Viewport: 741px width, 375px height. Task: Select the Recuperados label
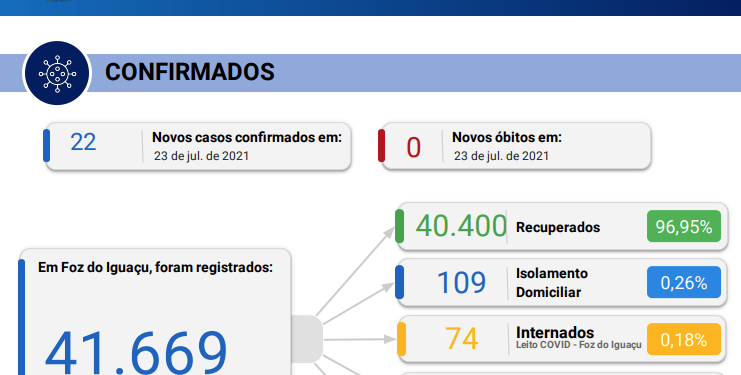coord(558,227)
